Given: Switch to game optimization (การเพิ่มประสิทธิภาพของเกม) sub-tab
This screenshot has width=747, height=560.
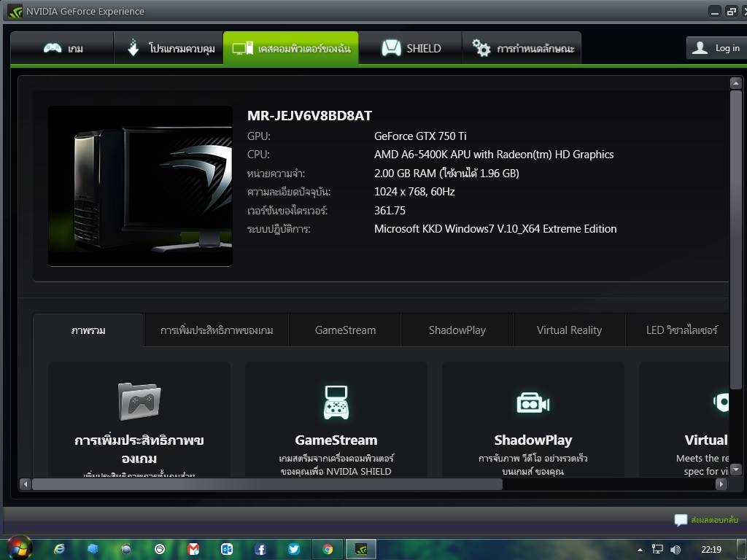Looking at the screenshot, I should pyautogui.click(x=216, y=330).
